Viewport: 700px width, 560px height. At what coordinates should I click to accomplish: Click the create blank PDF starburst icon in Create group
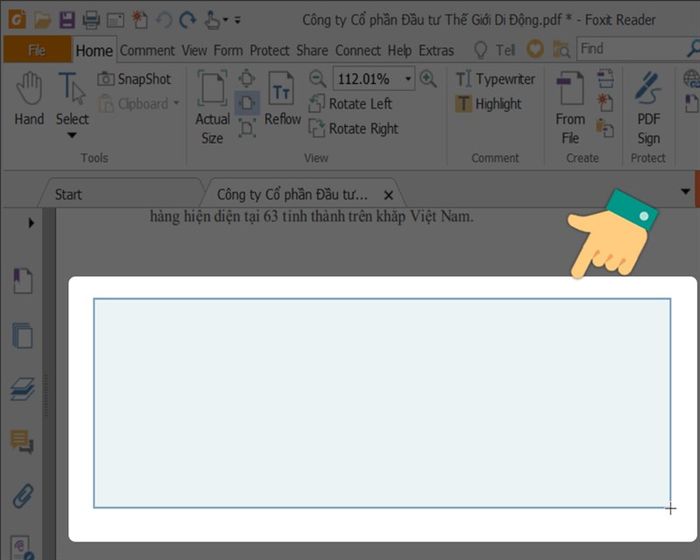tap(605, 103)
